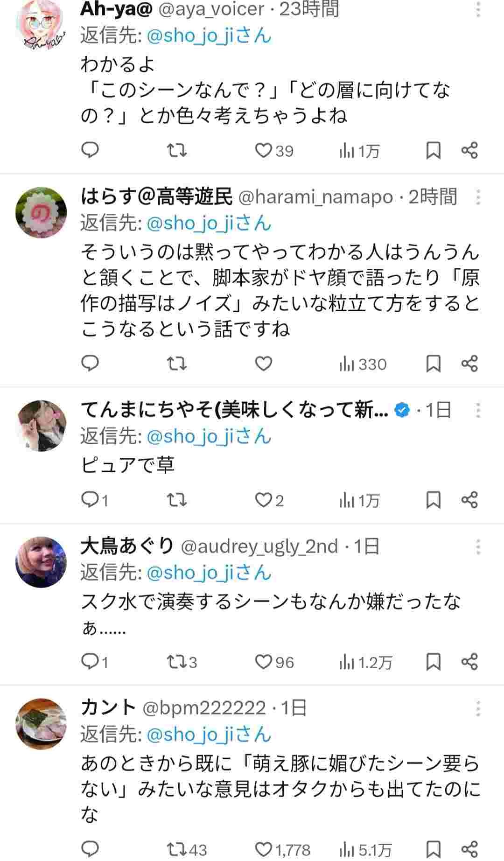504x861 pixels.
Task: Retweet 大鳥あぐり's tweet with 3 retweets
Action: [x=177, y=662]
